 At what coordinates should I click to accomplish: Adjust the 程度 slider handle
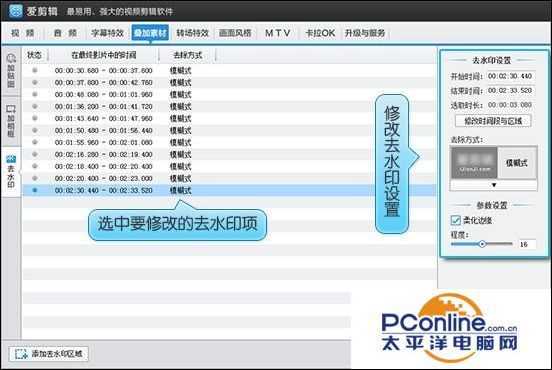tap(482, 244)
